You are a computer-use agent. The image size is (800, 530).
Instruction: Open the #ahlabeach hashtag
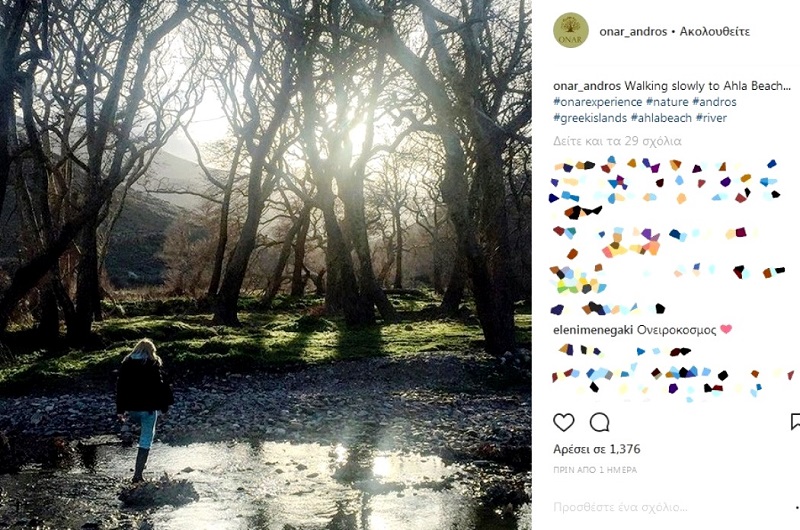point(661,118)
